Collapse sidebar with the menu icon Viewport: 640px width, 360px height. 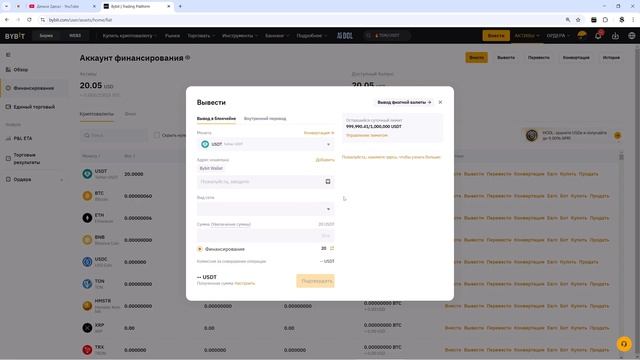coord(8,55)
